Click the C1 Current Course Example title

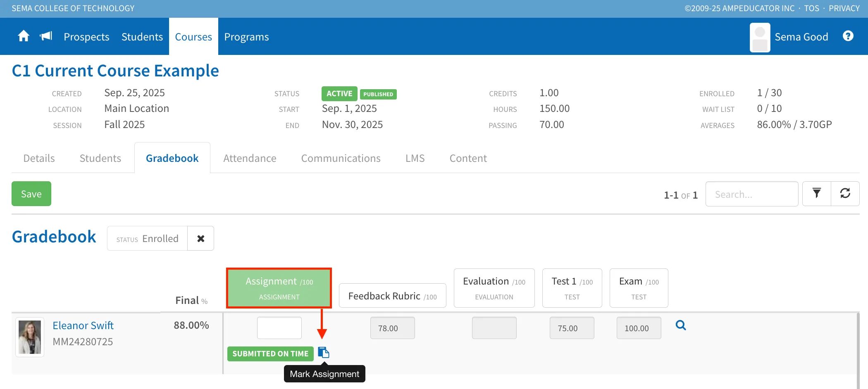click(x=115, y=71)
